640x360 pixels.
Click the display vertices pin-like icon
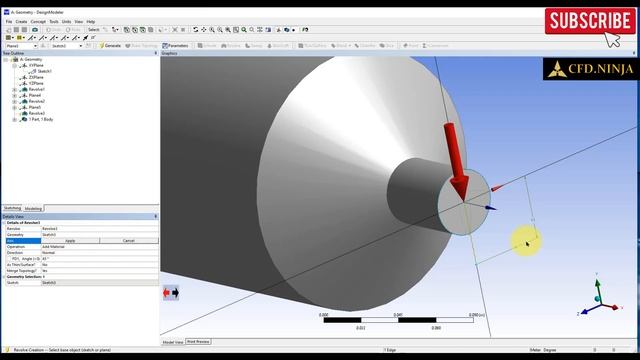pos(86,38)
